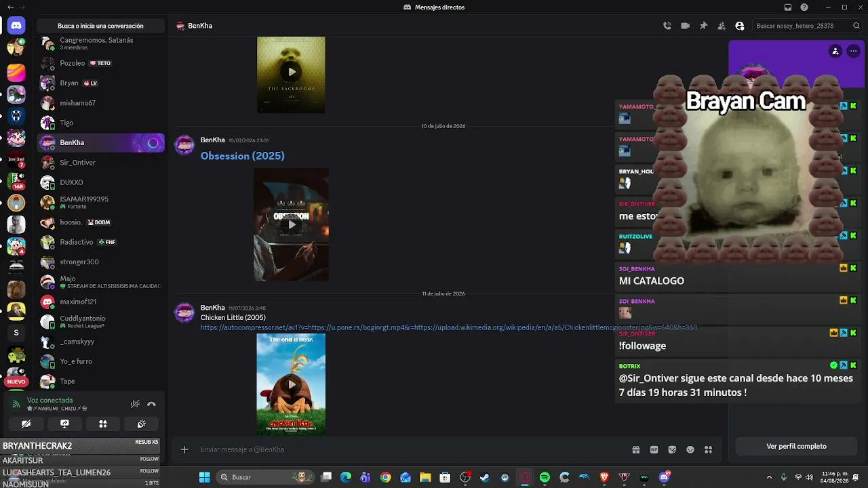The width and height of the screenshot is (868, 488).
Task: Click the taskbar Buscar search box
Action: tap(265, 477)
